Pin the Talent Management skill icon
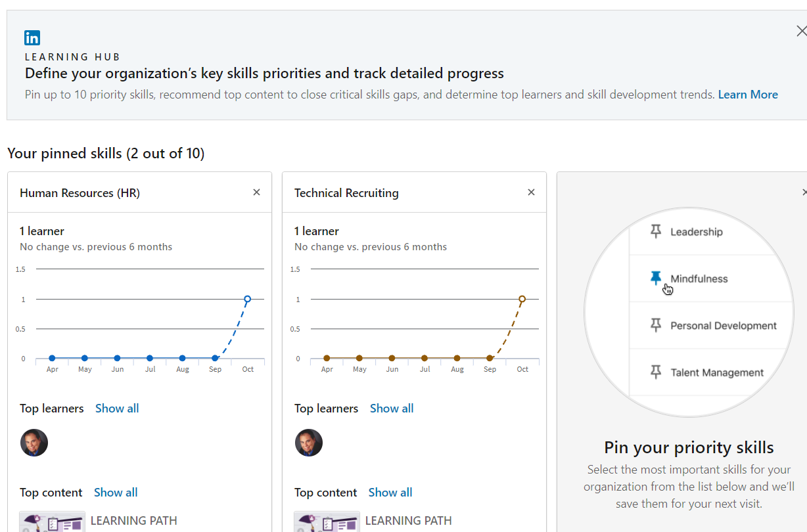 click(655, 372)
